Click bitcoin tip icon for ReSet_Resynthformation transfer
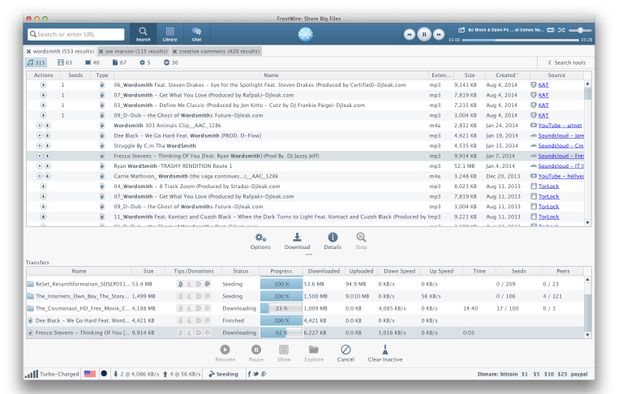This screenshot has width=618, height=394. (x=181, y=284)
